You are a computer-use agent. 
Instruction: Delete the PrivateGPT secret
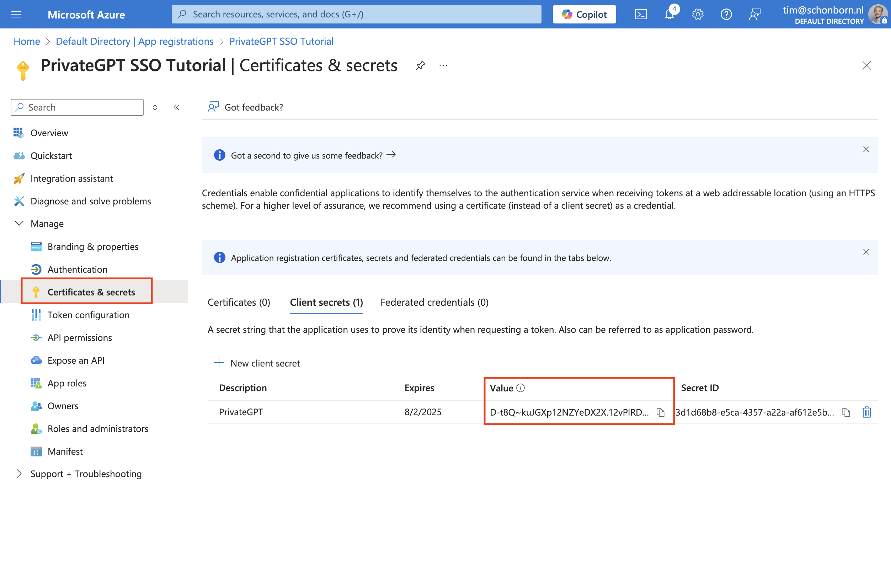click(866, 412)
